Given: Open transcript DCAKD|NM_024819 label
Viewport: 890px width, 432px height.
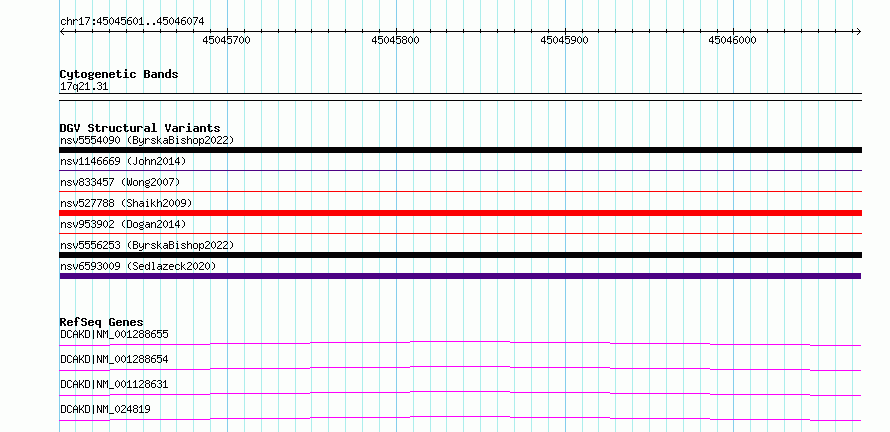Looking at the screenshot, I should (105, 409).
